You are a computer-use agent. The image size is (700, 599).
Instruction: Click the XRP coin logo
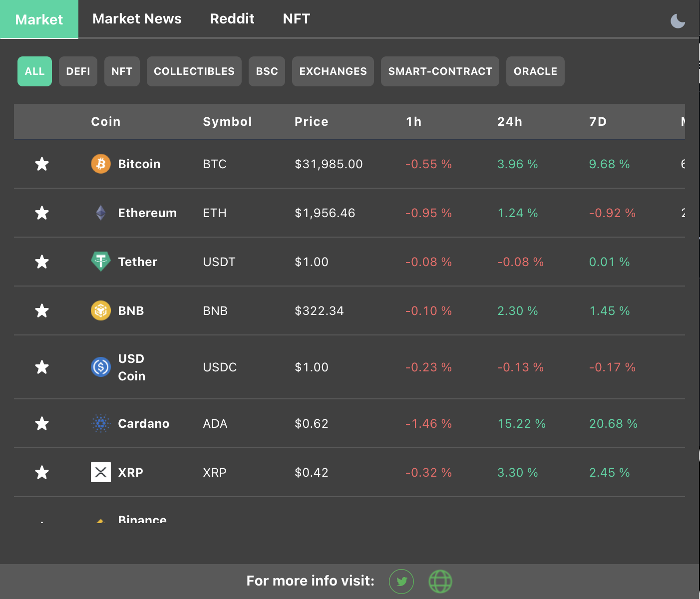tap(101, 472)
